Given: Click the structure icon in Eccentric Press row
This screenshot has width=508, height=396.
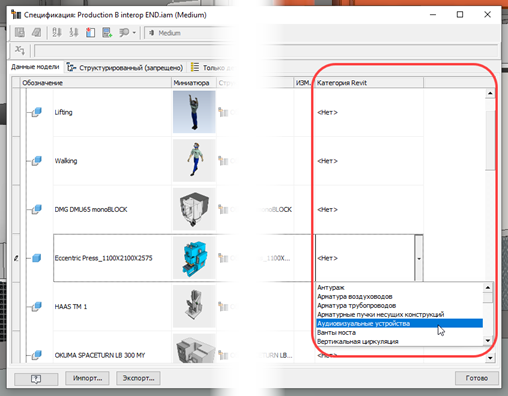Looking at the screenshot, I should (223, 258).
